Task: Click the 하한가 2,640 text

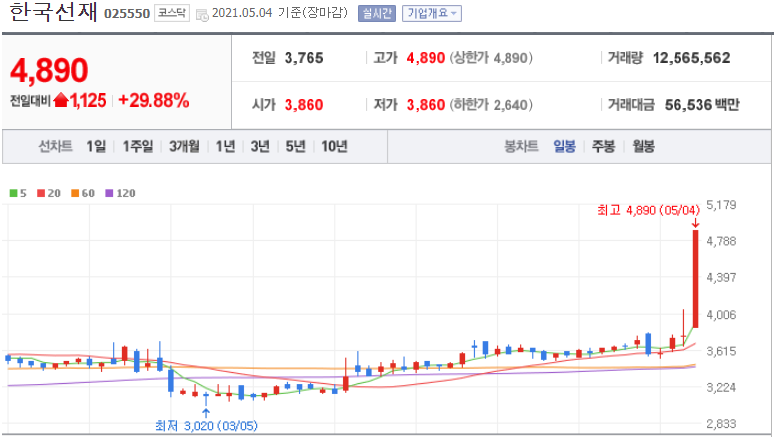Action: click(x=491, y=105)
